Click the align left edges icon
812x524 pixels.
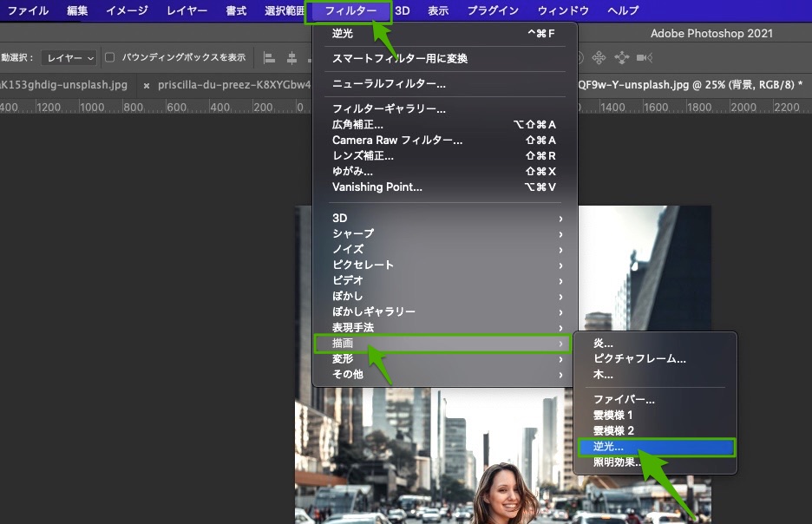(x=268, y=57)
